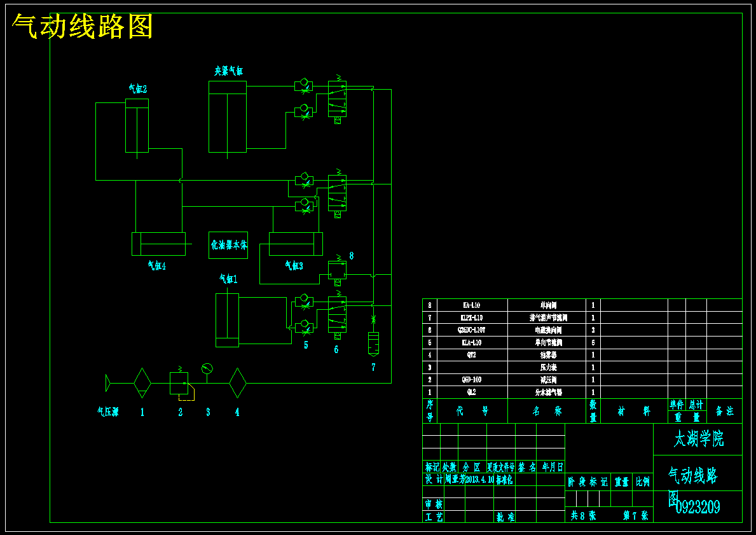This screenshot has height=535, width=756.
Task: Click the 共8张 sheet count text
Action: [584, 515]
